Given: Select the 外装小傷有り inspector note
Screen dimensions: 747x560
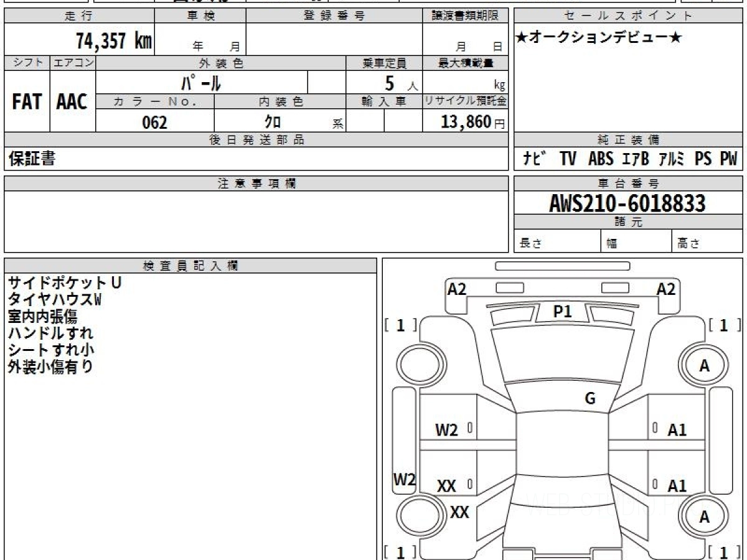Looking at the screenshot, I should click(x=50, y=366).
